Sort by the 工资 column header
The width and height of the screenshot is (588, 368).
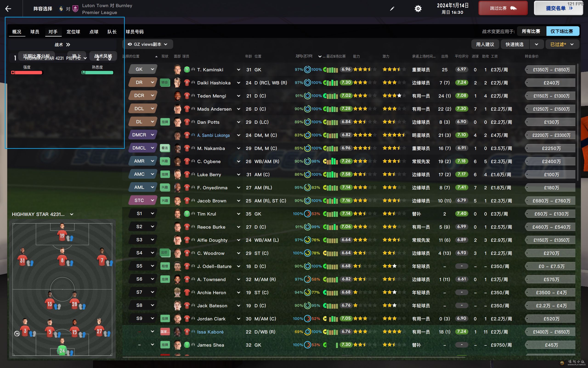pos(494,57)
